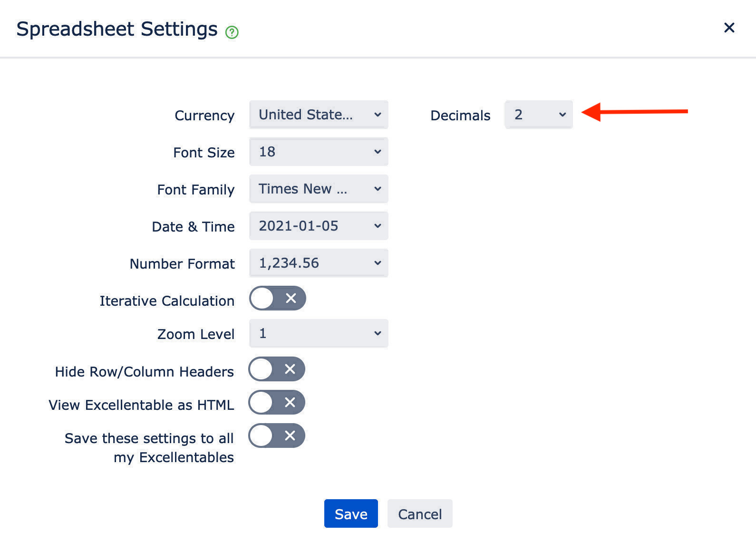The height and width of the screenshot is (542, 756).
Task: Open the help icon beside Spreadsheet Settings
Action: [x=232, y=32]
